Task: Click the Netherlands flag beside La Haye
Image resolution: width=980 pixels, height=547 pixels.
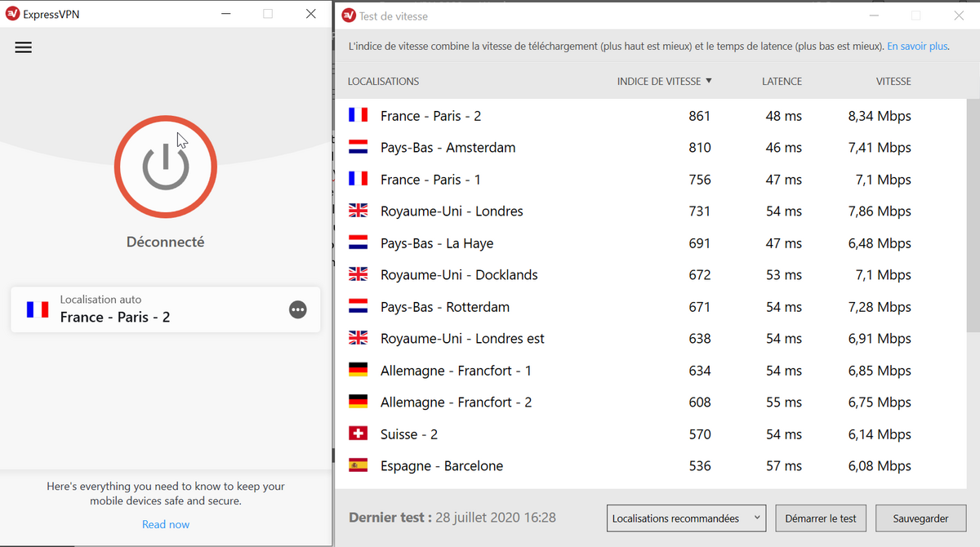Action: click(358, 243)
